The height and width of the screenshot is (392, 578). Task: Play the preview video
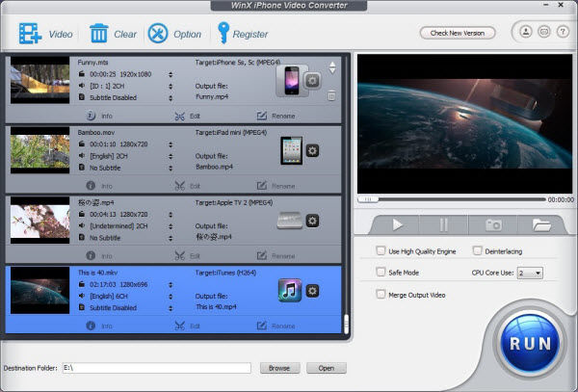397,224
